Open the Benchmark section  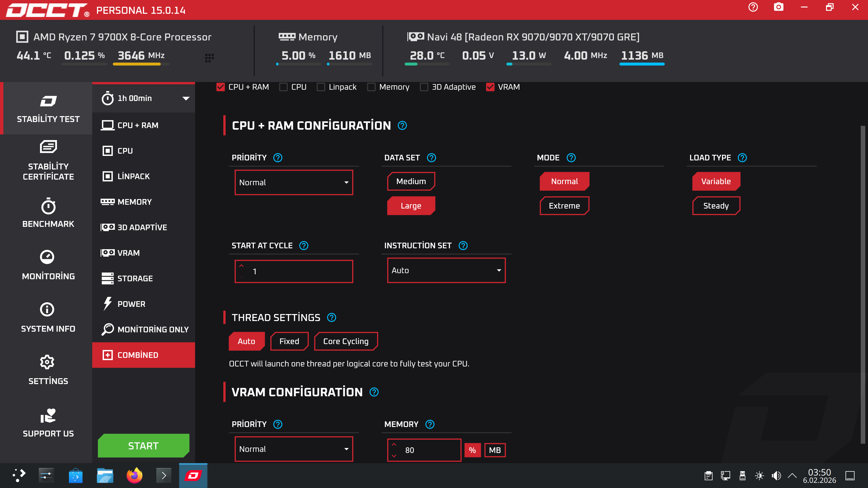click(48, 213)
